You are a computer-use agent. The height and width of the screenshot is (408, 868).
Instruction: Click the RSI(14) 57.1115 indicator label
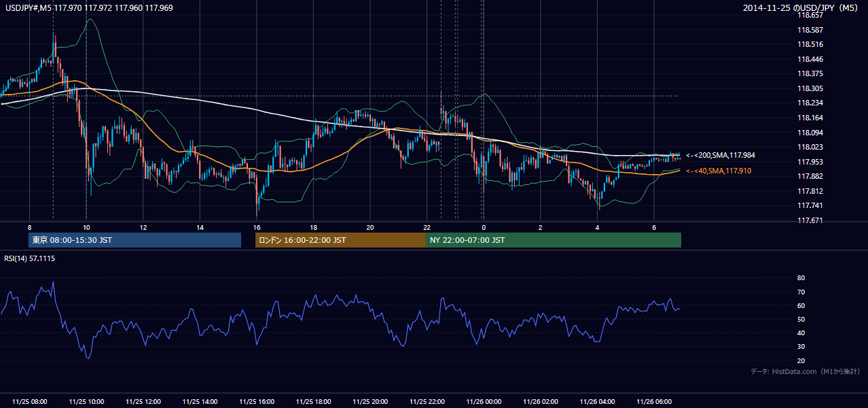click(x=29, y=258)
